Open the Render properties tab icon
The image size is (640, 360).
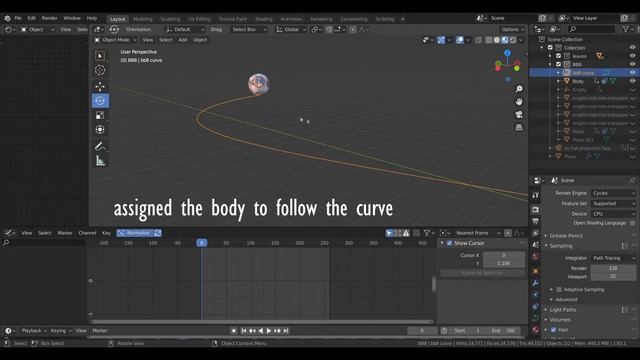coord(536,209)
